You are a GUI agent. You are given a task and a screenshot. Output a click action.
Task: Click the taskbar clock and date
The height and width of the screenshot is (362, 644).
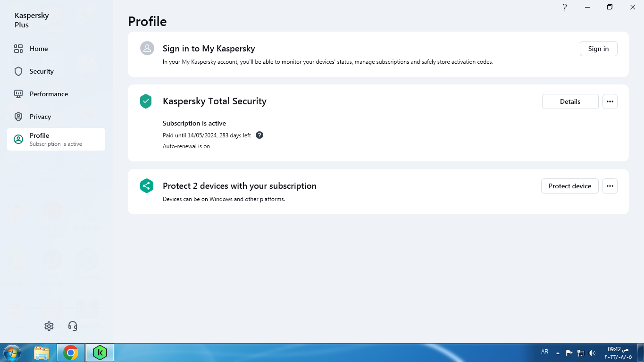coord(618,353)
